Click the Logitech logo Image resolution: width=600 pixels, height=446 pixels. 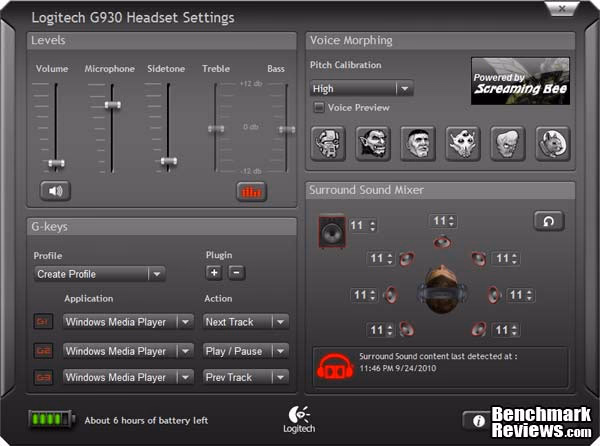(299, 420)
